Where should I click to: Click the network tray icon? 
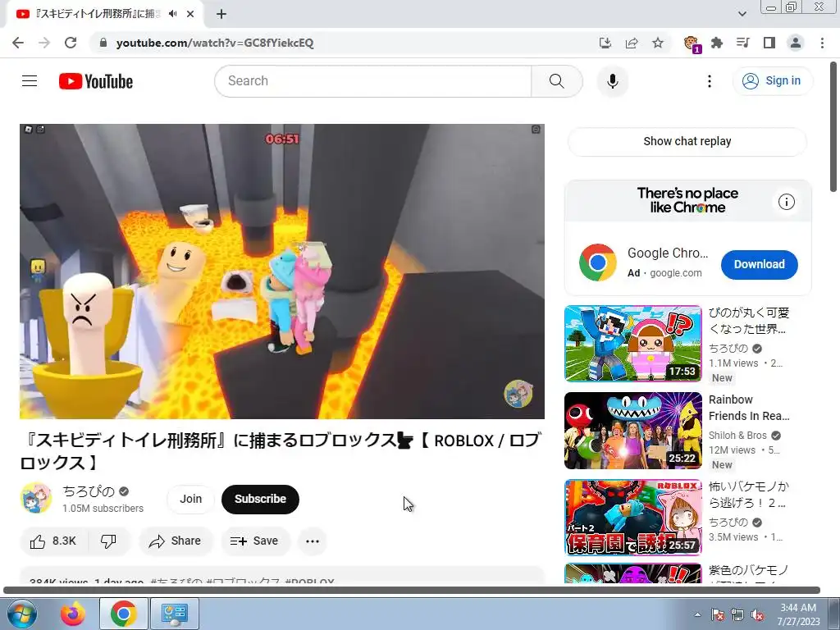737,614
